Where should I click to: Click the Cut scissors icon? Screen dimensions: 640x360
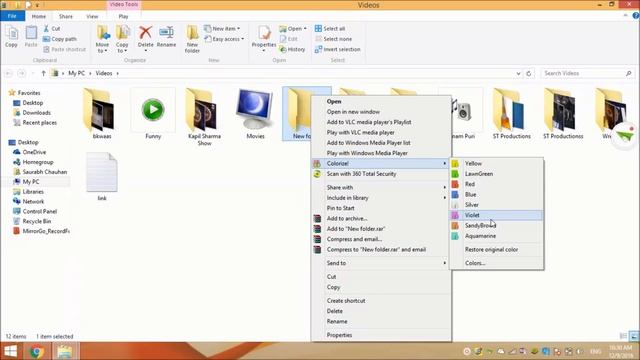47,29
